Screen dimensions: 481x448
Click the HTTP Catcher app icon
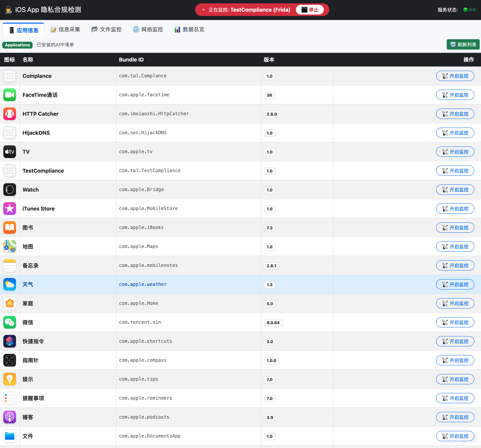point(9,114)
